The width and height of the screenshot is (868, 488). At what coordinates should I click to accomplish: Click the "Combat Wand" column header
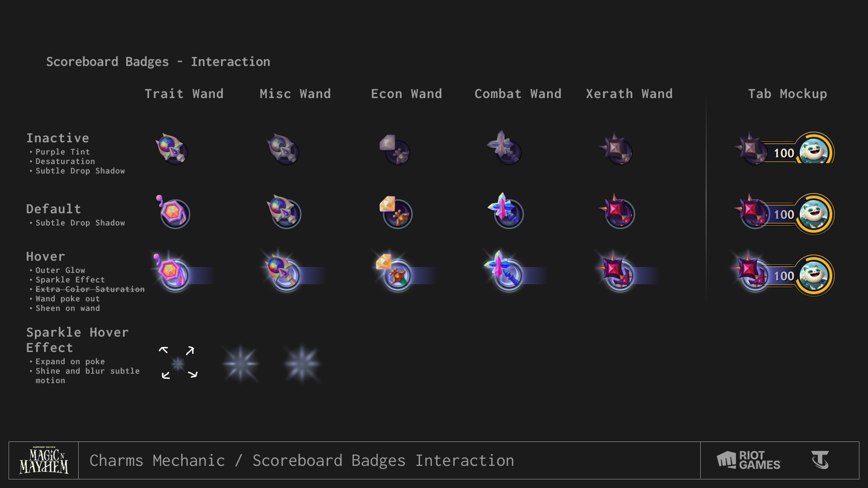click(x=518, y=94)
